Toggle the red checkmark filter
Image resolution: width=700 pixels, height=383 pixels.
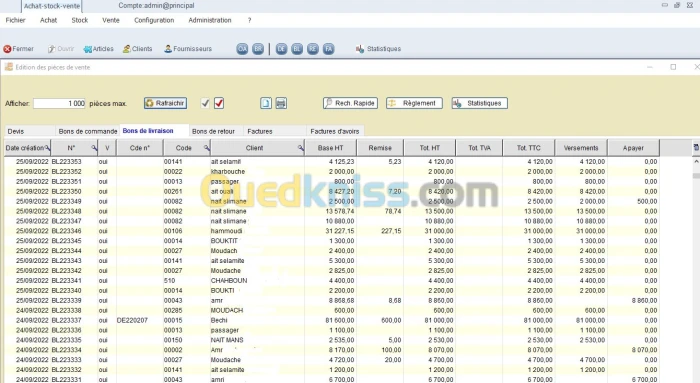pyautogui.click(x=219, y=104)
